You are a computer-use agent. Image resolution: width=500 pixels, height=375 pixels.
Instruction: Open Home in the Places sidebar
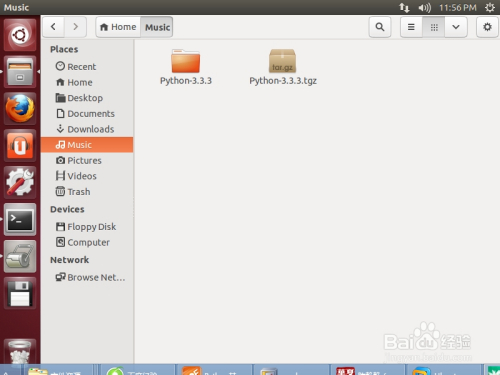click(x=87, y=82)
